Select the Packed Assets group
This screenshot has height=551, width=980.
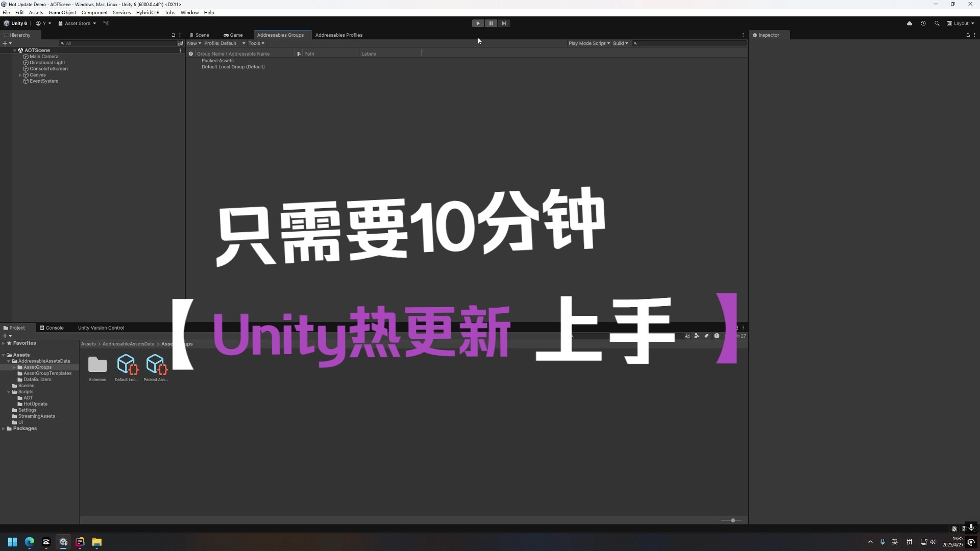point(217,61)
